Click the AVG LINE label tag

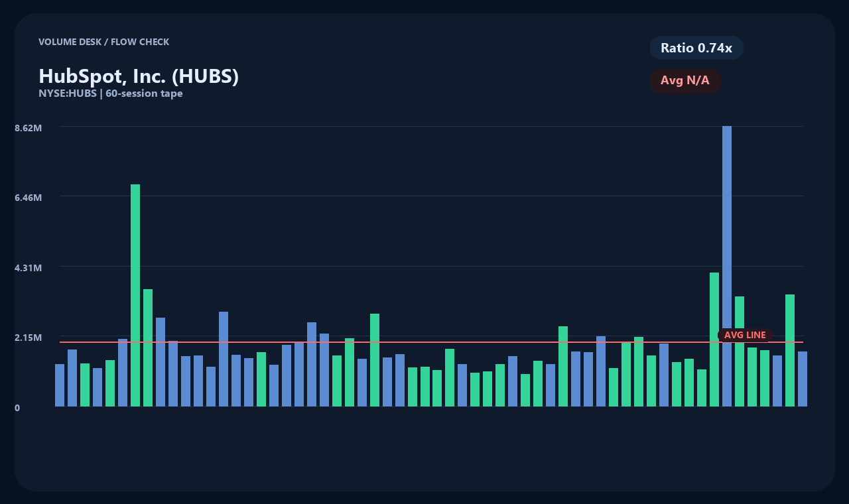click(745, 335)
